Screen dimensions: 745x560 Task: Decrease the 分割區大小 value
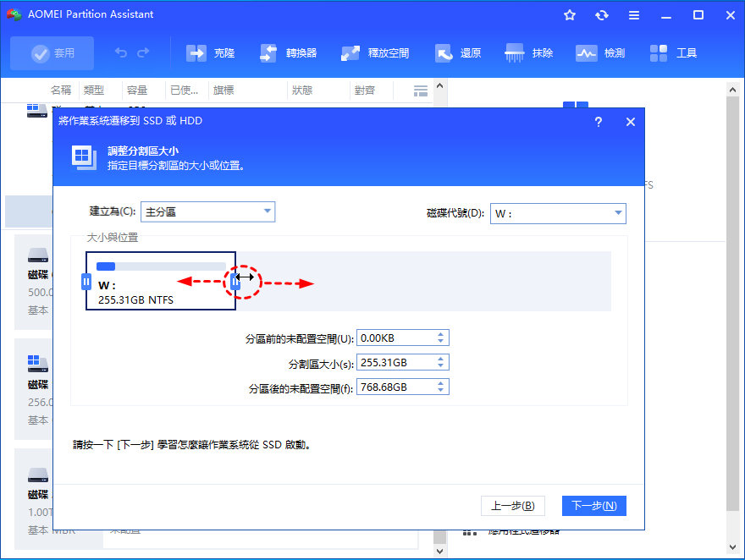441,366
